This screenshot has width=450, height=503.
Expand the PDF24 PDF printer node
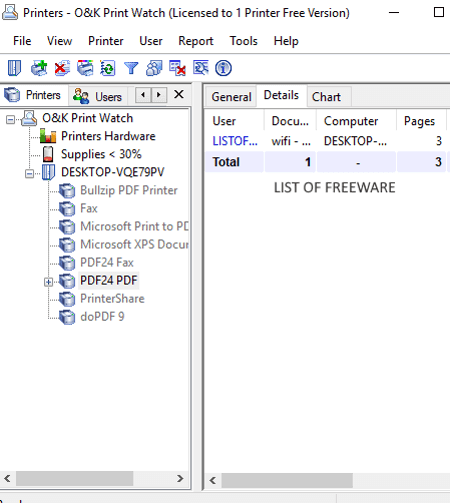49,282
